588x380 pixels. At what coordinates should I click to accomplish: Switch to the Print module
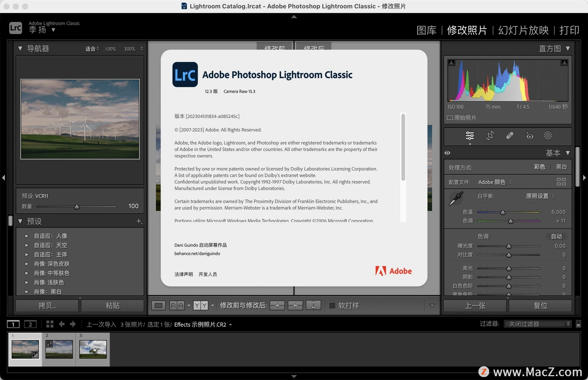tap(569, 30)
